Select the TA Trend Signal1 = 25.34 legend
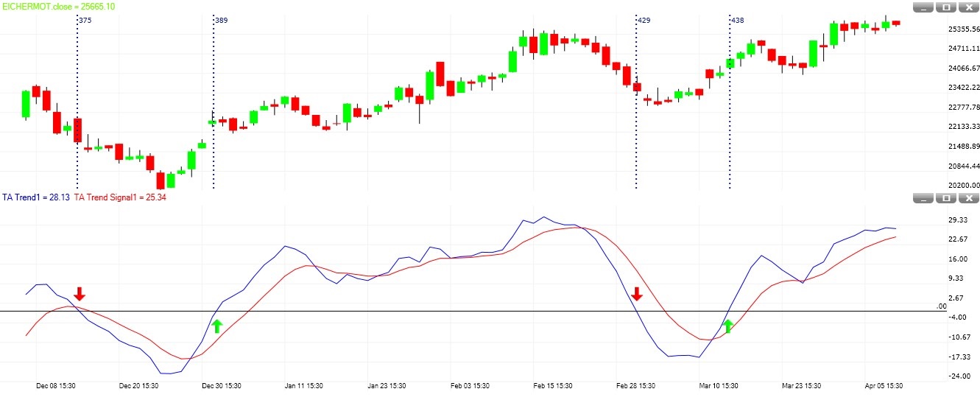 [x=120, y=197]
